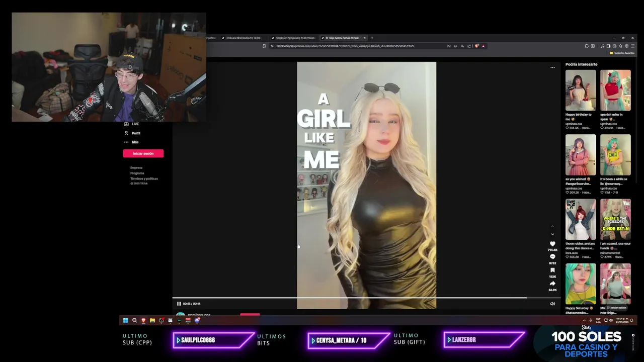Open File Explorer in taskbar
644x362 pixels.
coord(152,320)
